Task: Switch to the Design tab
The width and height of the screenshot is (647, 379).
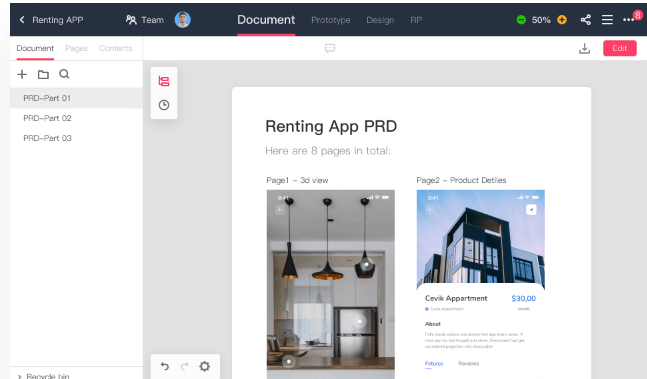Action: (x=380, y=20)
